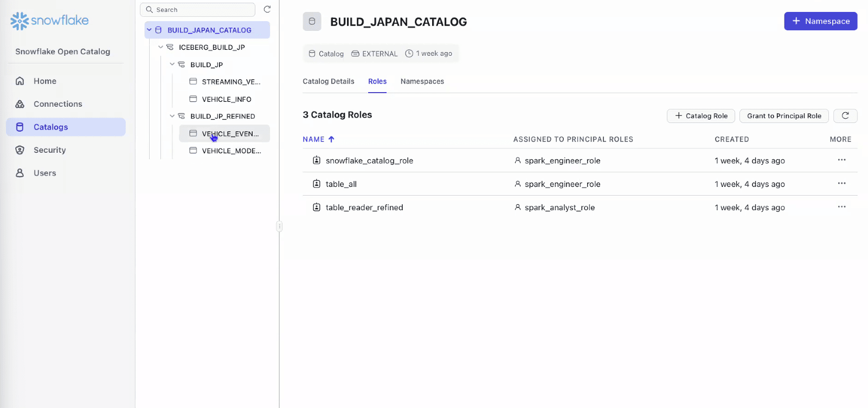Open Home in the sidebar
Image resolution: width=868 pixels, height=408 pixels.
pos(66,81)
